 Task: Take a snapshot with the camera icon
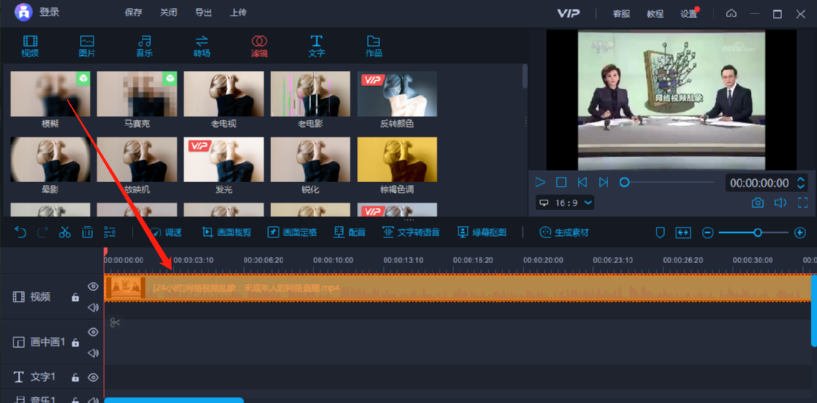point(757,203)
